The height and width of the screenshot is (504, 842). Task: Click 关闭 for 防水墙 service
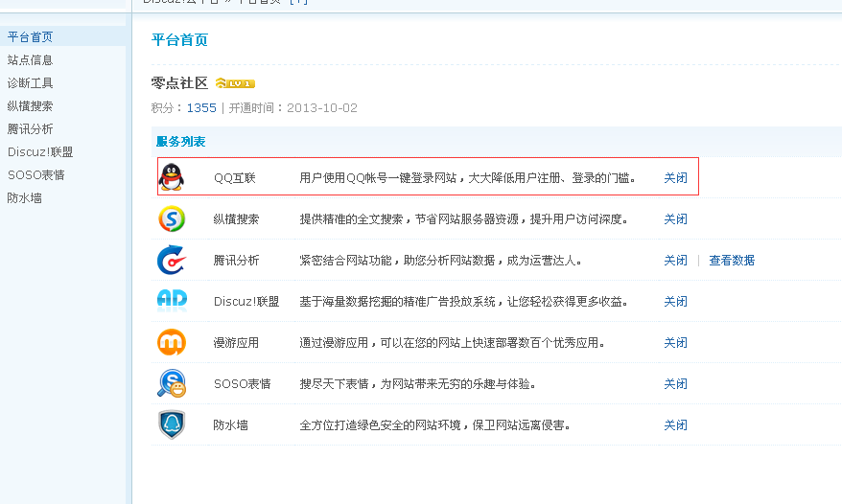click(675, 425)
